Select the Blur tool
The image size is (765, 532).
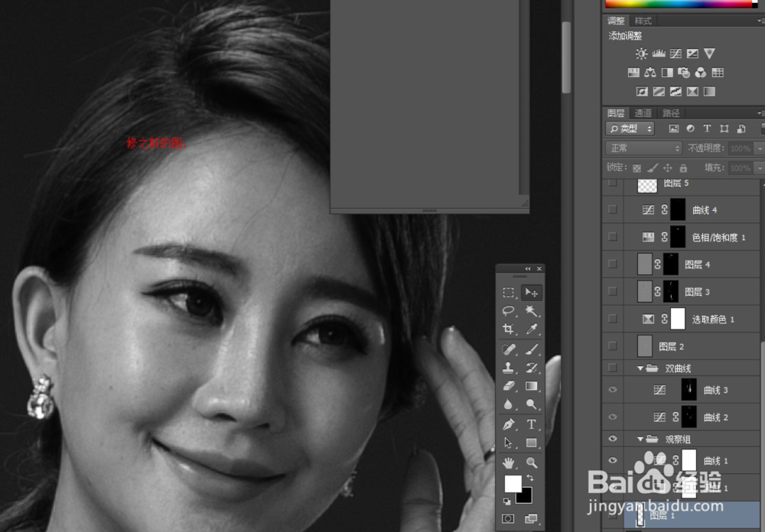pos(509,404)
